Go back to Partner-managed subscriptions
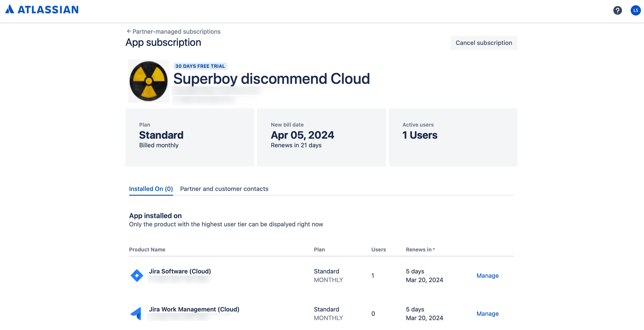The height and width of the screenshot is (330, 644). point(176,32)
